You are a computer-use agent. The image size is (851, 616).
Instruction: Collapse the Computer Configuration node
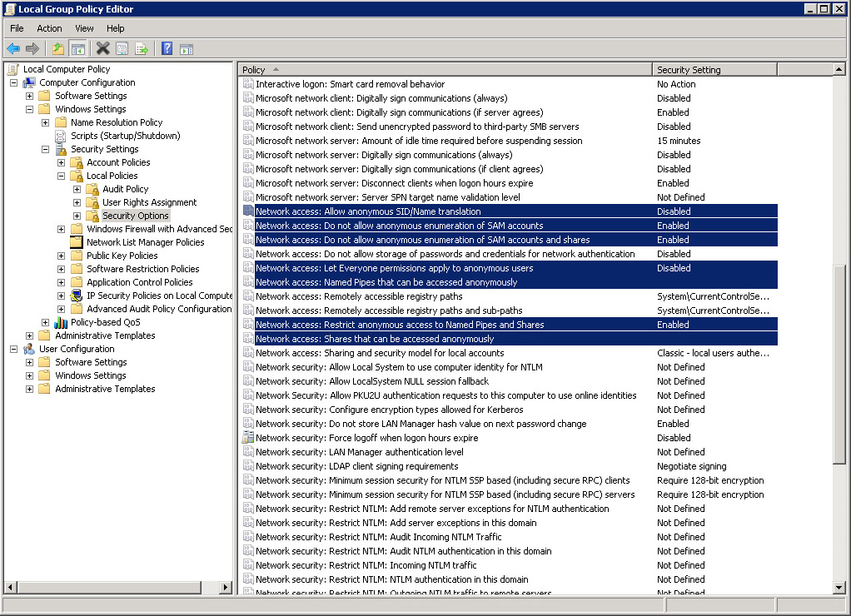[13, 82]
